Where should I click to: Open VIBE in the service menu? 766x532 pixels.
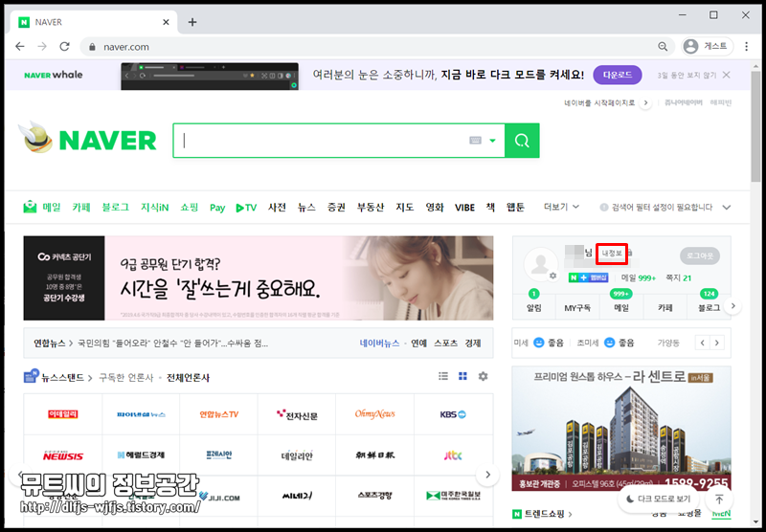click(x=464, y=208)
